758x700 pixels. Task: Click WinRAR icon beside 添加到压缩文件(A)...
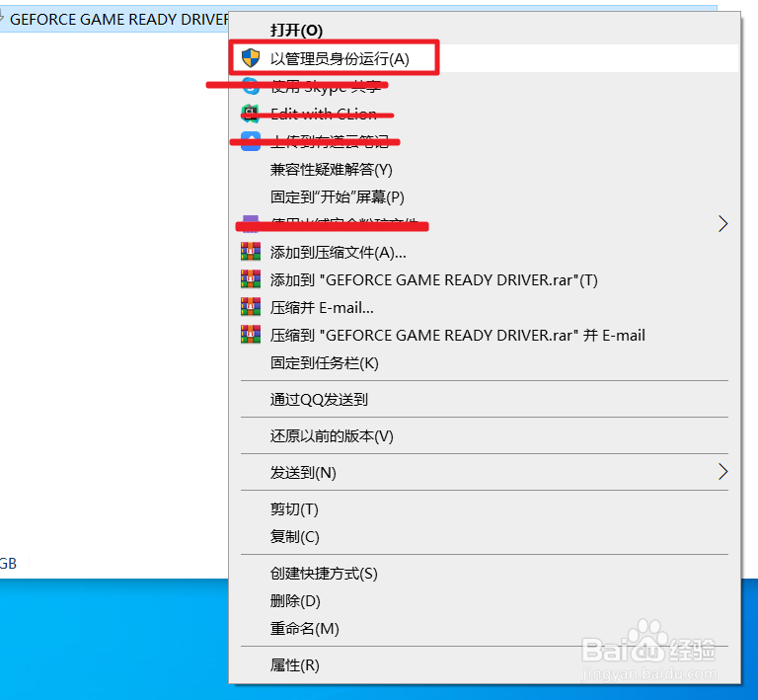(x=251, y=252)
